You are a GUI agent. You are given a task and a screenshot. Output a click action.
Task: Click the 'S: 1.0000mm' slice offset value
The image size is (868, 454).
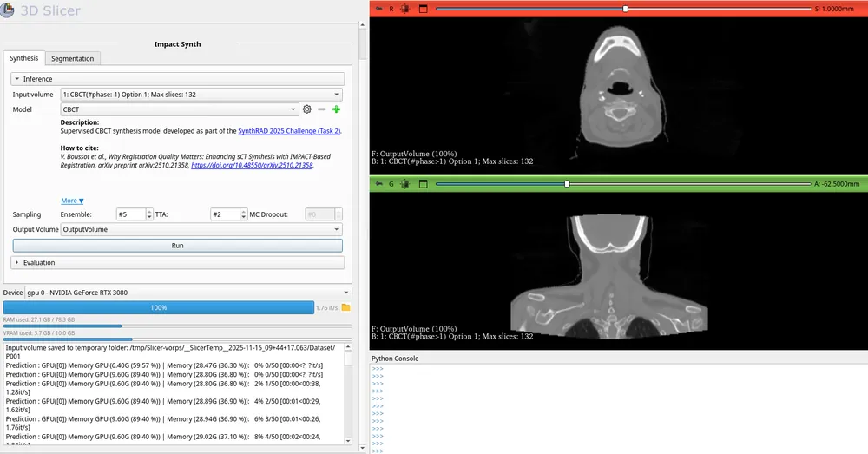pos(834,9)
